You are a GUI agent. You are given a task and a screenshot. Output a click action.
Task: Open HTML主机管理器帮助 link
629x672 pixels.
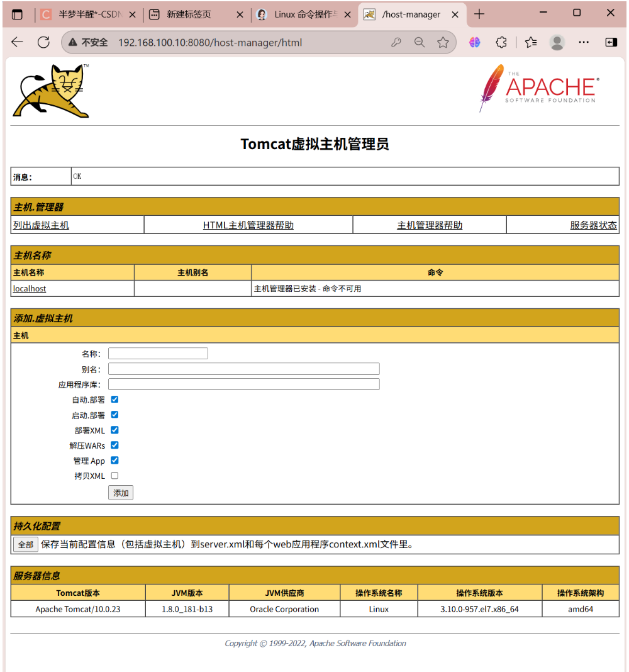click(248, 225)
